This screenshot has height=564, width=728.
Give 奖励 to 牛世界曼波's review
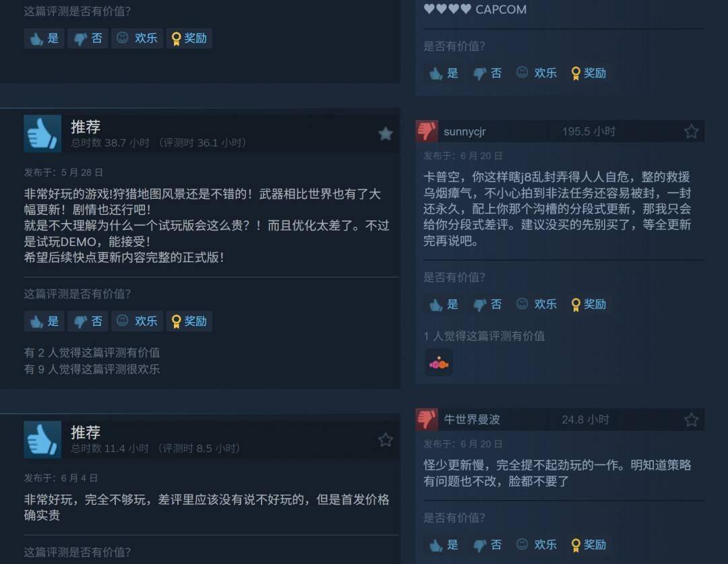[588, 545]
